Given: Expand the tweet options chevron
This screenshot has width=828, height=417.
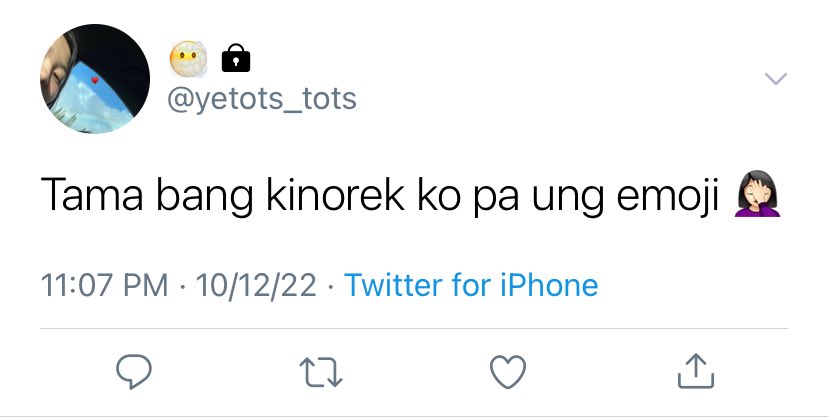Looking at the screenshot, I should [776, 79].
